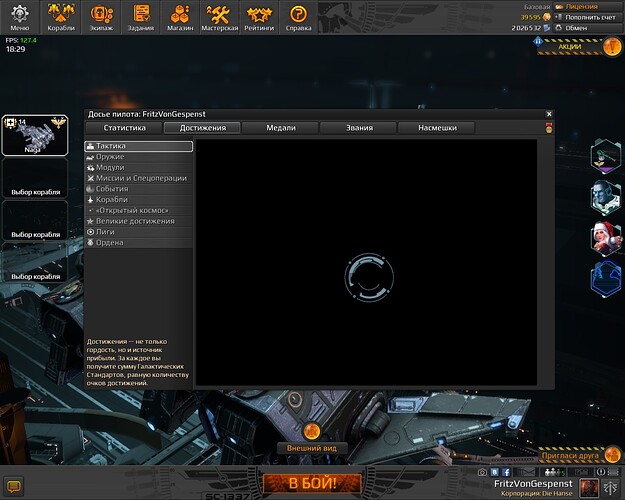Viewport: 625px width, 500px height.
Task: Select the «Открытый космос» category
Action: tap(139, 211)
